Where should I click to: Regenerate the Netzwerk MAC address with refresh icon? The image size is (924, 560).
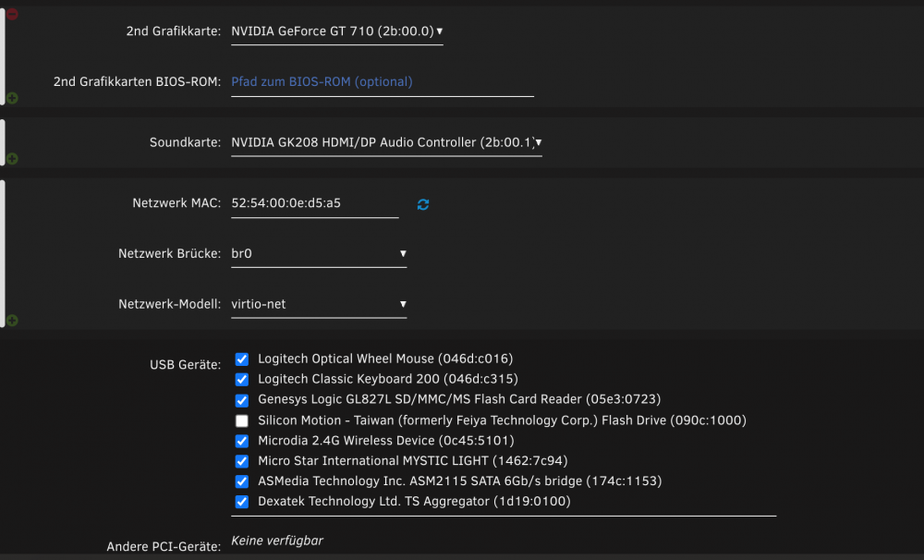pos(423,204)
